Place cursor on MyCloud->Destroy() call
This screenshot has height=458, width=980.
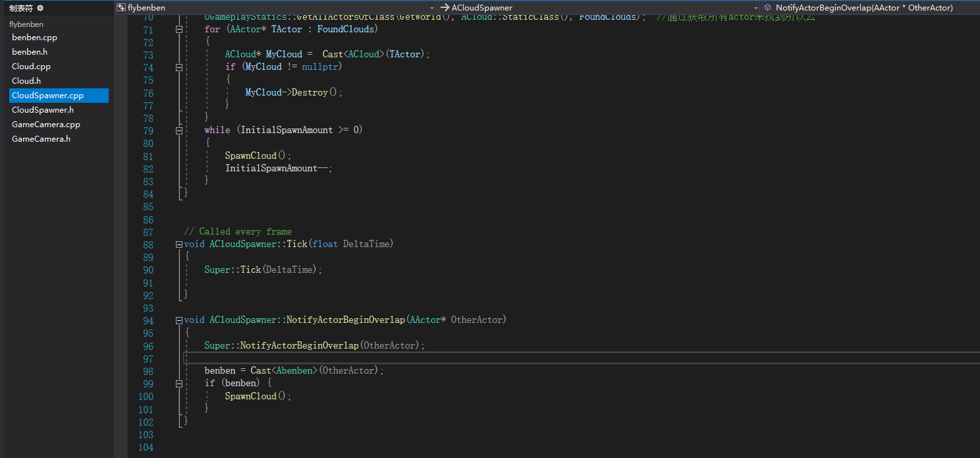point(294,93)
